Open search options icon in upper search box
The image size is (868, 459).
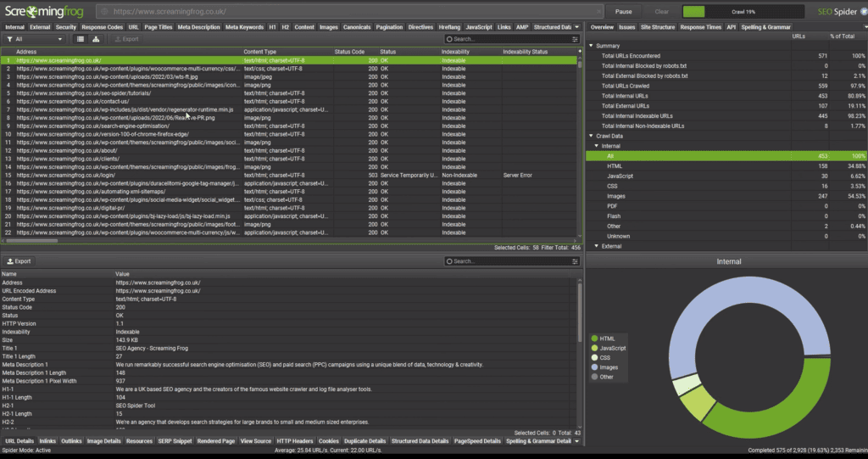tap(576, 39)
